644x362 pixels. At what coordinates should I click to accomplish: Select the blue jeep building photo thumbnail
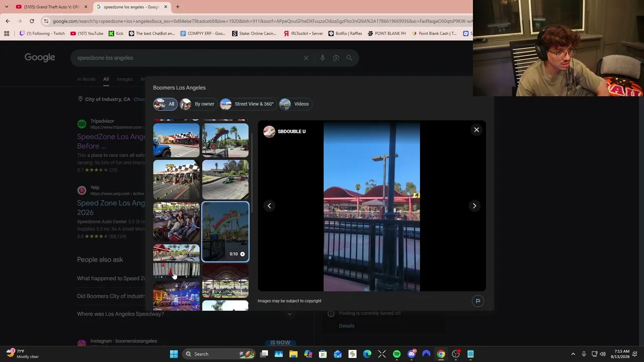tap(177, 140)
